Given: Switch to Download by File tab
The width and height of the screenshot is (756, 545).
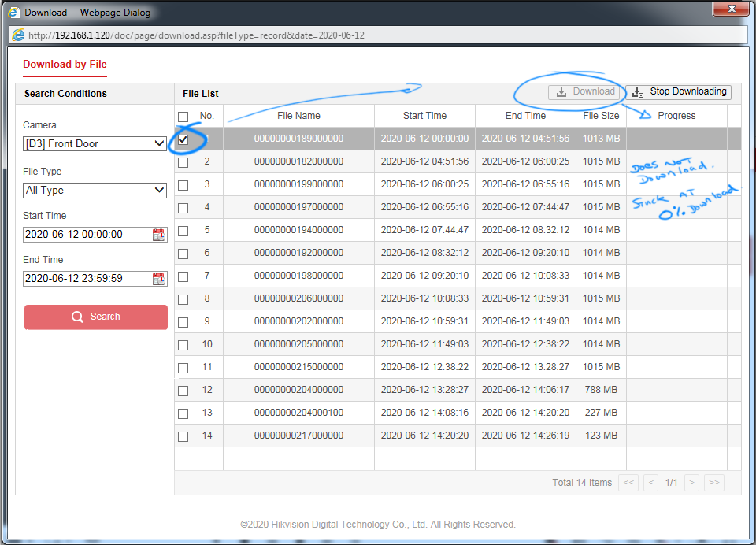Looking at the screenshot, I should pos(65,65).
